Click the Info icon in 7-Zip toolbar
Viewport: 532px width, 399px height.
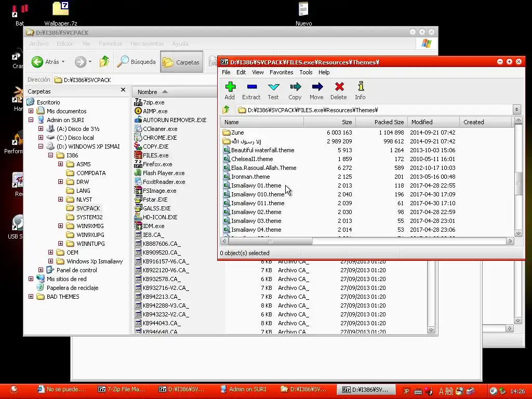[361, 86]
